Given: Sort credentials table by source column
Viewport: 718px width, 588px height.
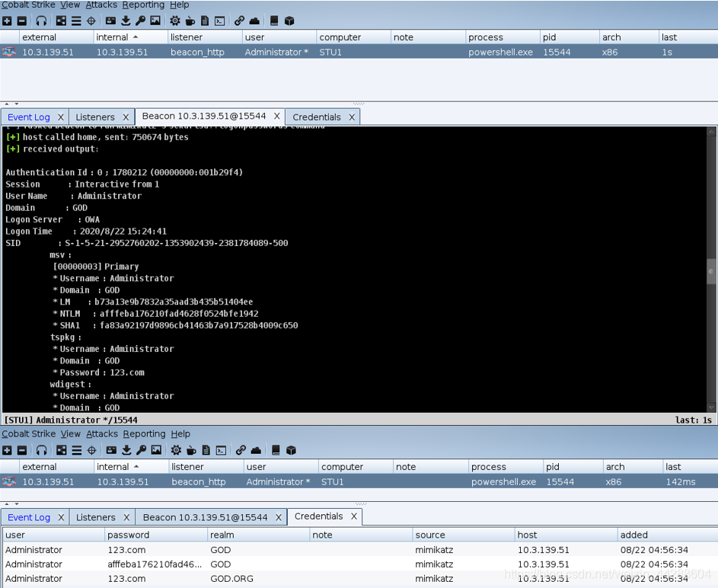Looking at the screenshot, I should [x=464, y=535].
